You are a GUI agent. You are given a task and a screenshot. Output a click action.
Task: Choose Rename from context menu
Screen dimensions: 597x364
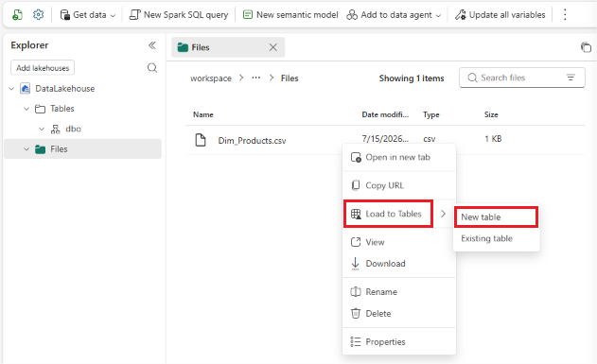pos(399,292)
